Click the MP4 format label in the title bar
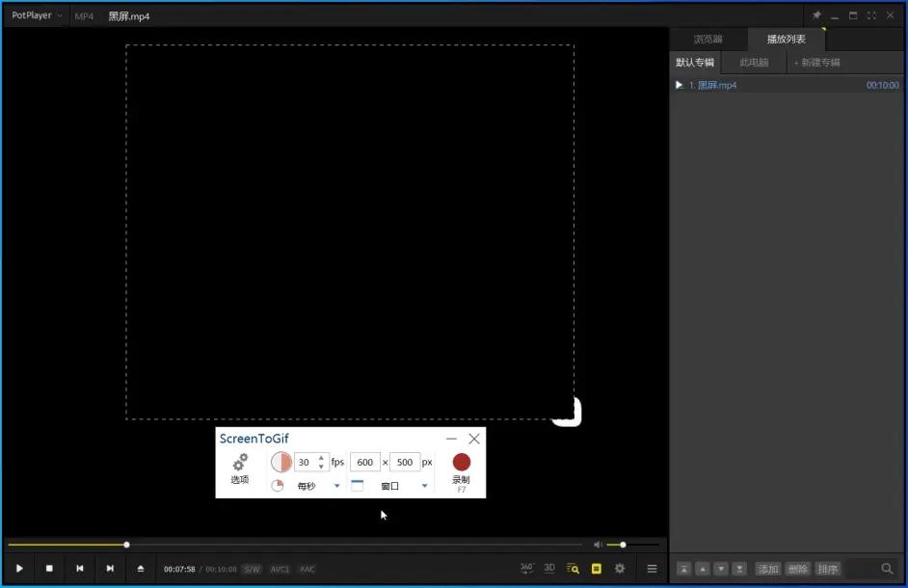 point(84,16)
